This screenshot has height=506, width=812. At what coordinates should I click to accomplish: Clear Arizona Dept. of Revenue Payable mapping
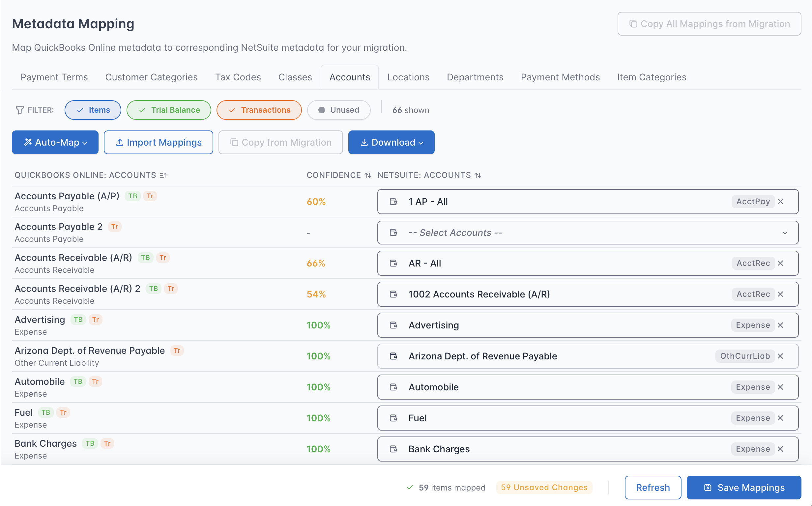780,356
